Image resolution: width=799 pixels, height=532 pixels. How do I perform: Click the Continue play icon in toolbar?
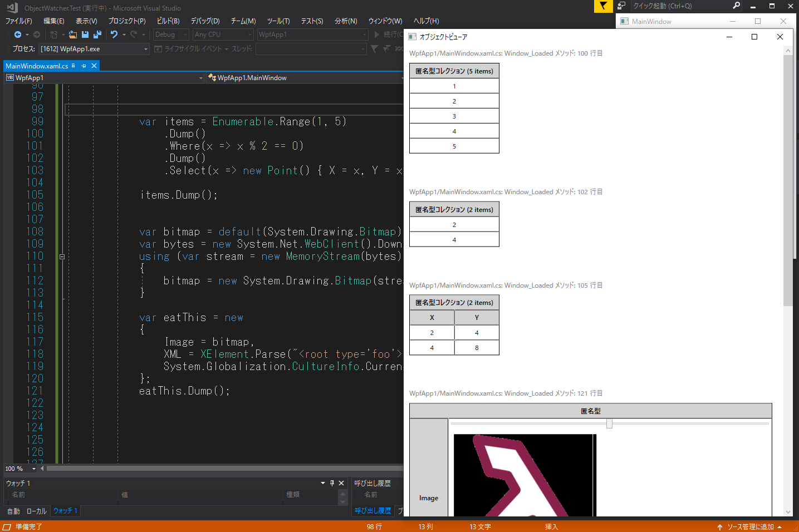pos(377,35)
